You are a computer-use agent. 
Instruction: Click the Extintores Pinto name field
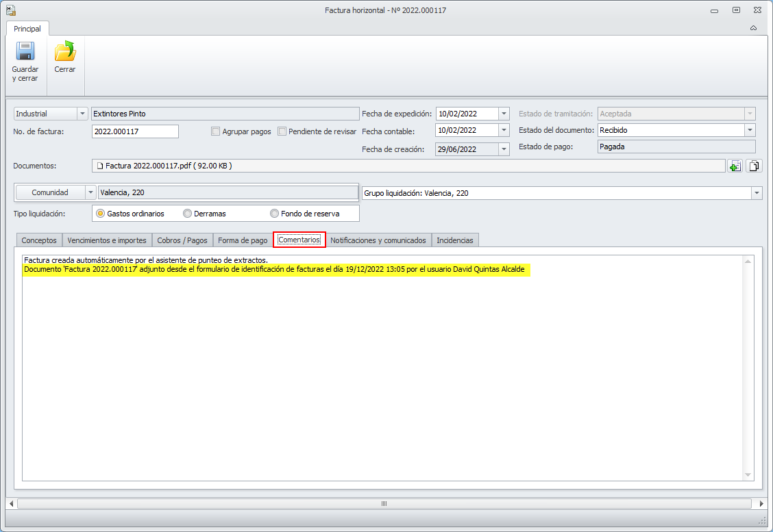[x=225, y=114]
